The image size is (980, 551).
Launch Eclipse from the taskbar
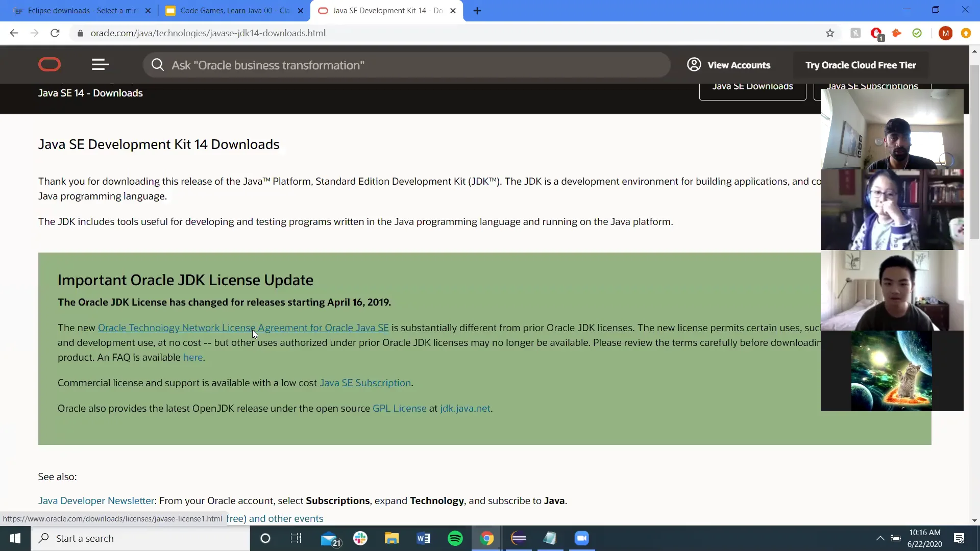click(519, 538)
